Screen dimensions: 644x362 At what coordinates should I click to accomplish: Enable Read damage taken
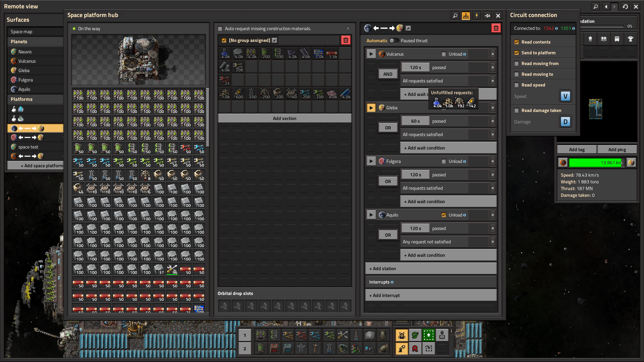(x=517, y=111)
